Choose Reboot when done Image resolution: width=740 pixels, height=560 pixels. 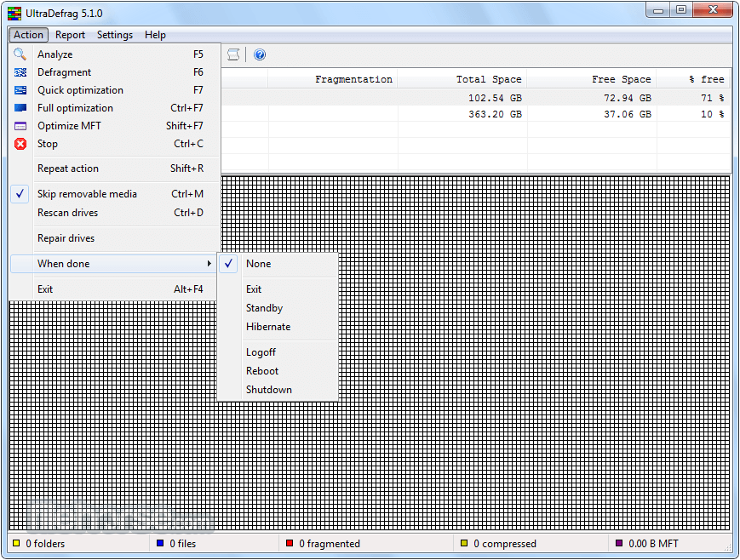278,371
